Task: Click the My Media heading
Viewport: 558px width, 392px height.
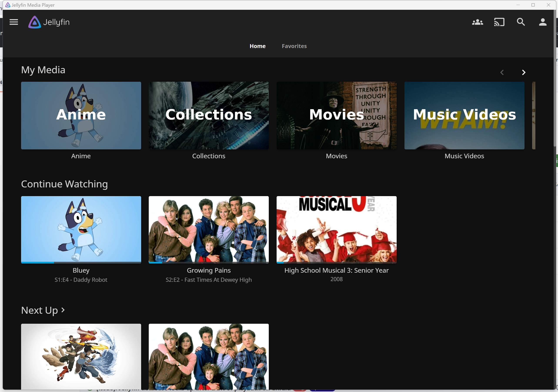Action: [43, 70]
